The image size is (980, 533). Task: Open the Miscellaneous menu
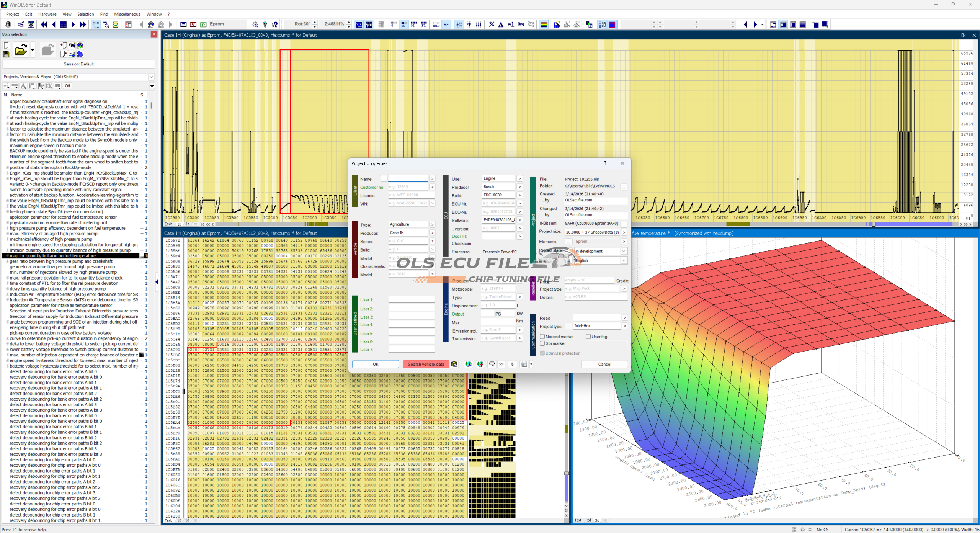127,14
